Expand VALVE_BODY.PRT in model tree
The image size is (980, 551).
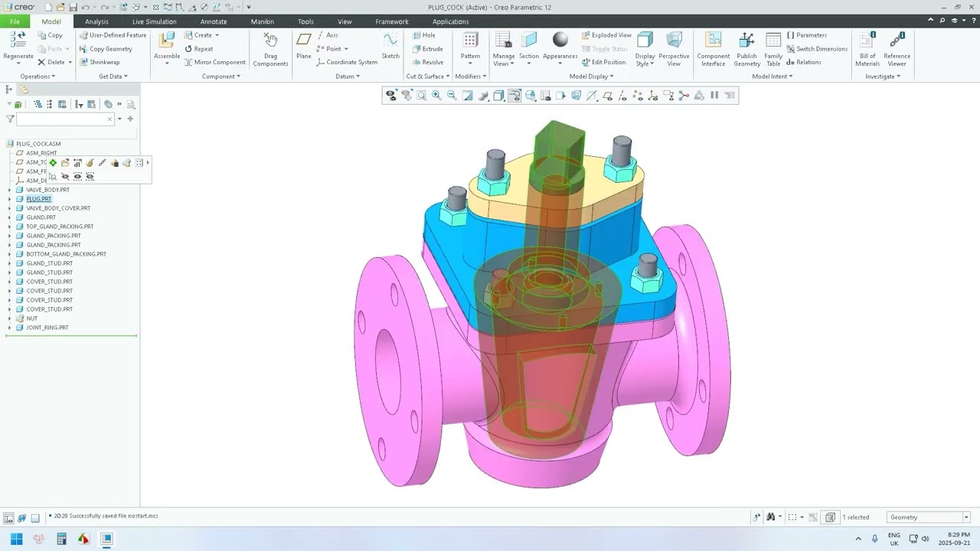point(10,190)
